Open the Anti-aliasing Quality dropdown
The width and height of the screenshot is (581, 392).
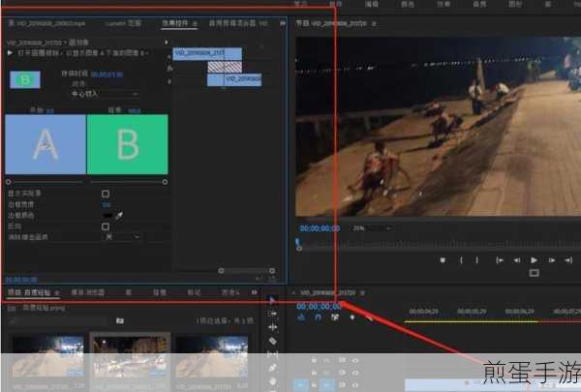click(x=122, y=237)
